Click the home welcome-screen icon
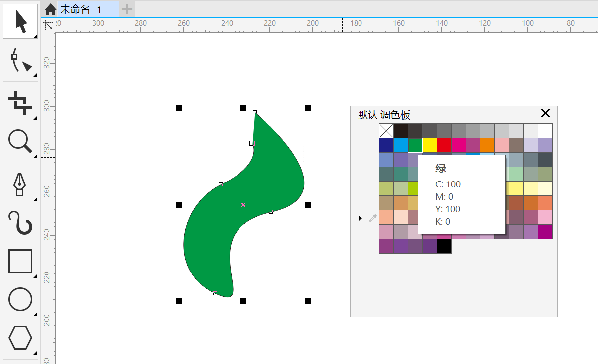 coord(50,9)
